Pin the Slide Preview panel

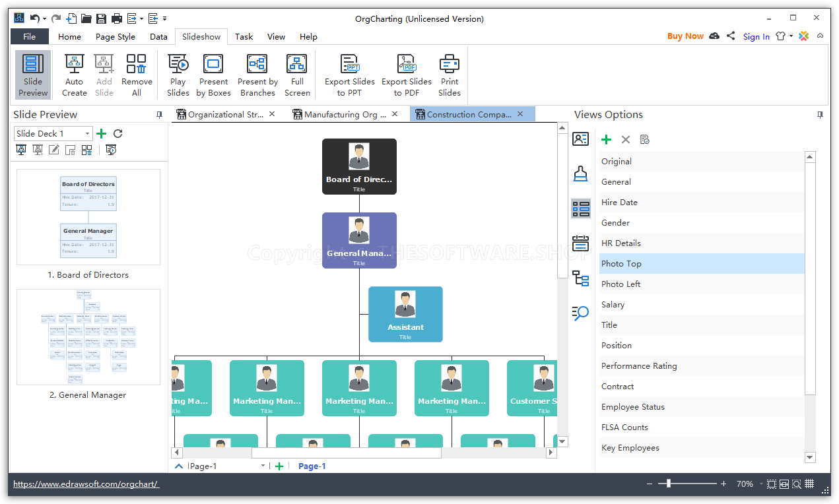point(158,114)
